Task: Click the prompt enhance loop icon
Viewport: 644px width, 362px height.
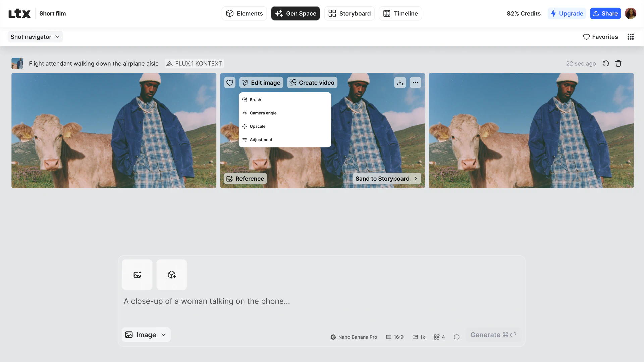Action: coord(457,337)
